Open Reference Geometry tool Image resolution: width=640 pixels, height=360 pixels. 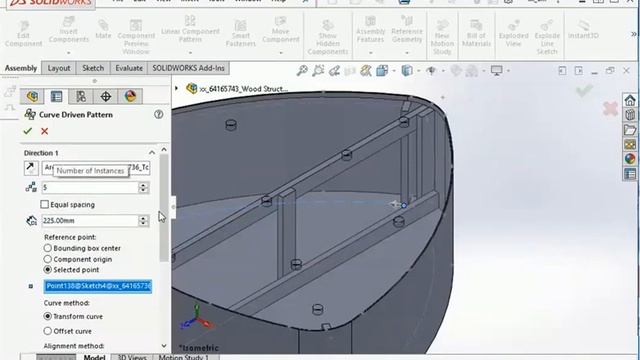pos(407,29)
